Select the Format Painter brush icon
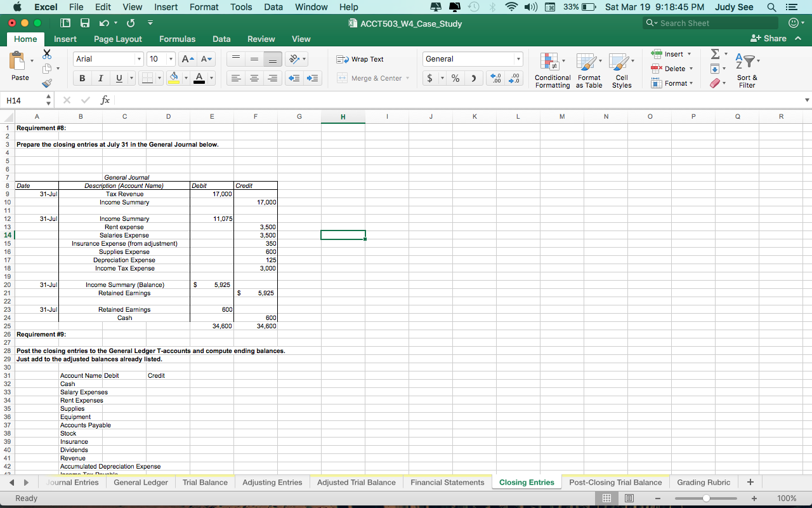 point(47,83)
